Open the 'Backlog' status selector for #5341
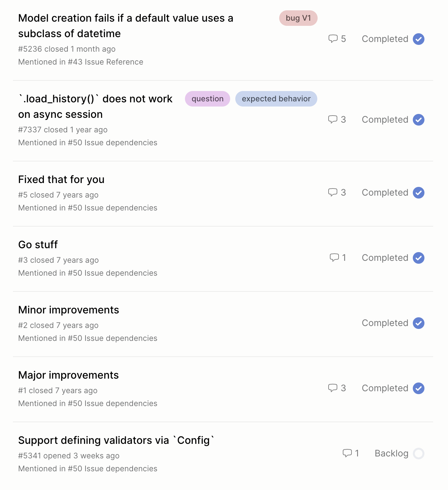The image size is (448, 490). [x=392, y=453]
